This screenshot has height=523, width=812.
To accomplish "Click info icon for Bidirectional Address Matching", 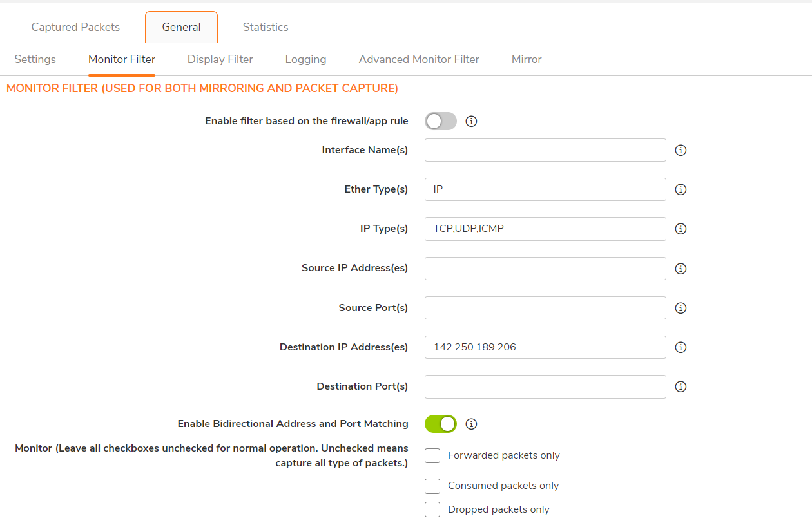I will click(x=471, y=424).
